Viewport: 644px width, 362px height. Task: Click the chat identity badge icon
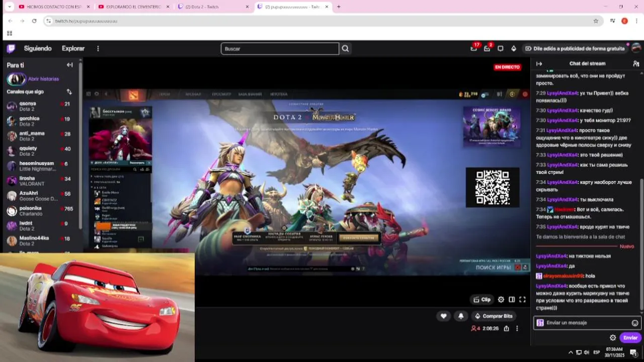click(540, 323)
